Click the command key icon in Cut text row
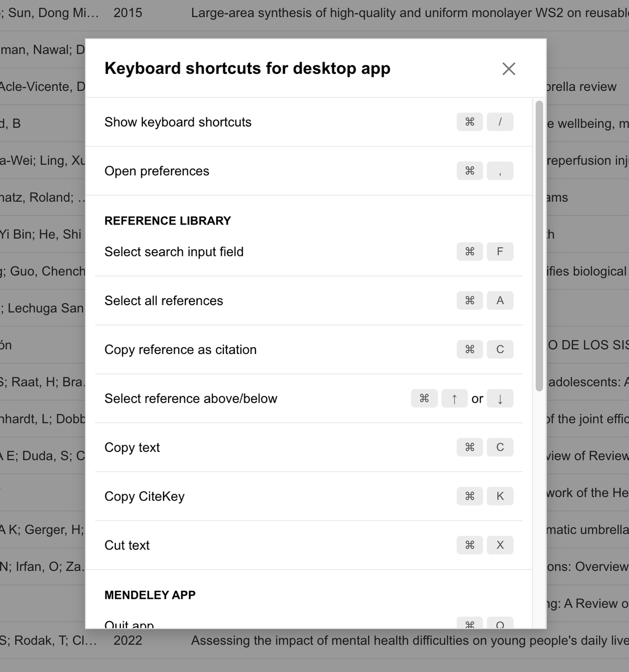 tap(470, 545)
